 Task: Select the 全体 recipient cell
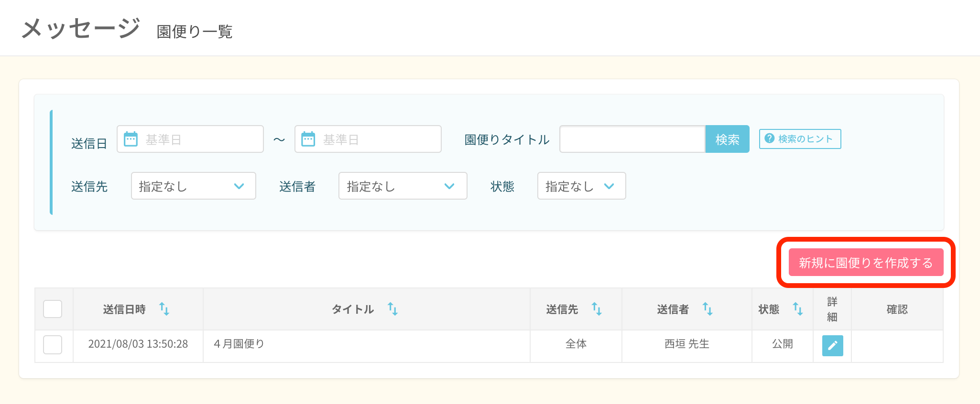click(576, 346)
